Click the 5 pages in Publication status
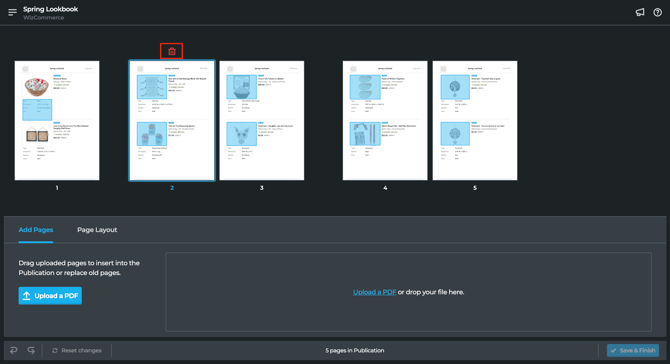Viewport: 670px width, 364px height. pos(355,350)
